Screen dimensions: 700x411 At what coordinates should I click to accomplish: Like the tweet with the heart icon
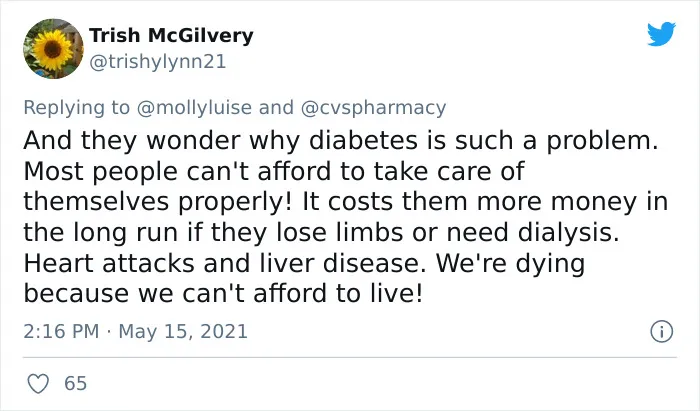pos(38,383)
